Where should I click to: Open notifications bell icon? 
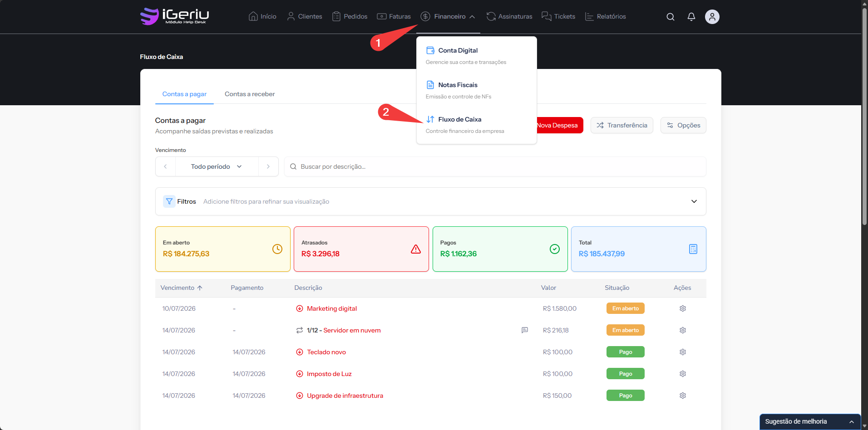pos(691,17)
